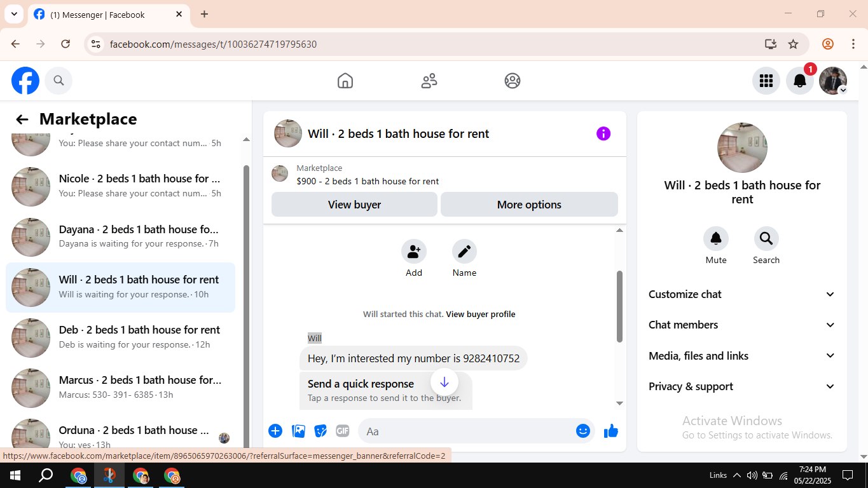Expand Media, files and links section
The height and width of the screenshot is (488, 868).
pyautogui.click(x=741, y=356)
